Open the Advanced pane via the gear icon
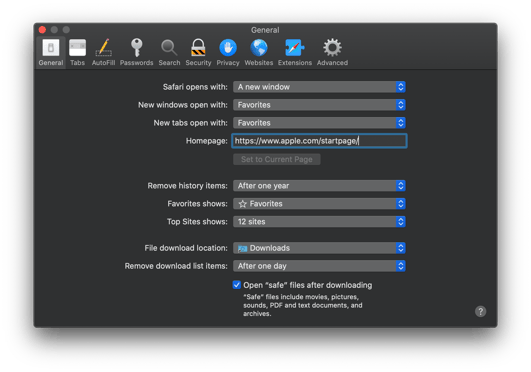Image resolution: width=531 pixels, height=372 pixels. tap(332, 53)
